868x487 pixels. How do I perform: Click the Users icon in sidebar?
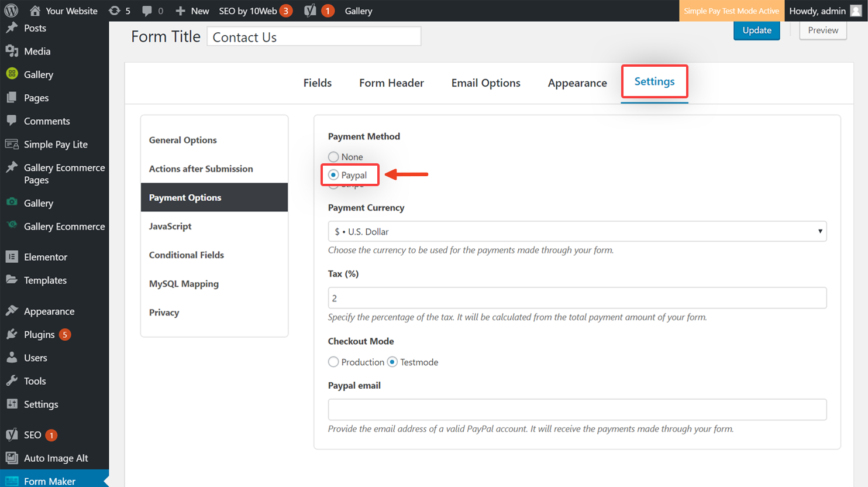coord(12,358)
